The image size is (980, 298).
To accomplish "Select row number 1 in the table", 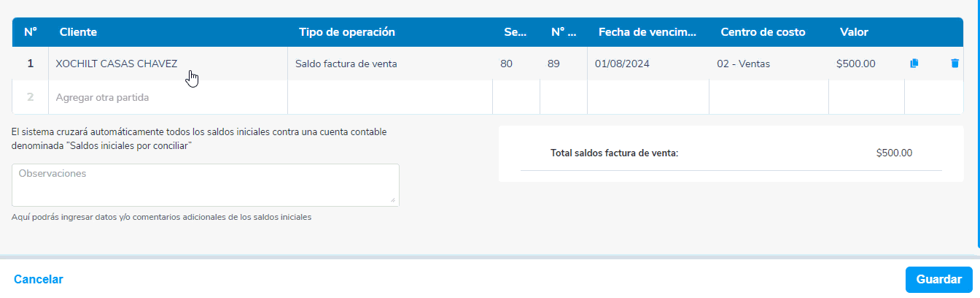I will point(30,64).
